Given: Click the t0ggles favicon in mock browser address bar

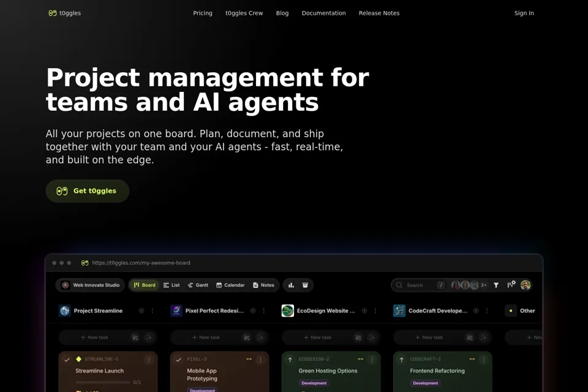Looking at the screenshot, I should tap(85, 263).
